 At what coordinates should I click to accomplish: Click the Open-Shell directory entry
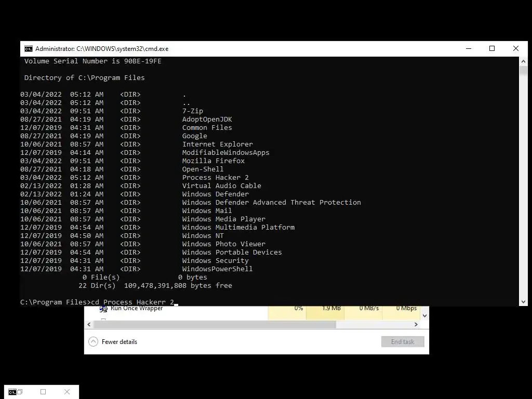click(x=203, y=169)
